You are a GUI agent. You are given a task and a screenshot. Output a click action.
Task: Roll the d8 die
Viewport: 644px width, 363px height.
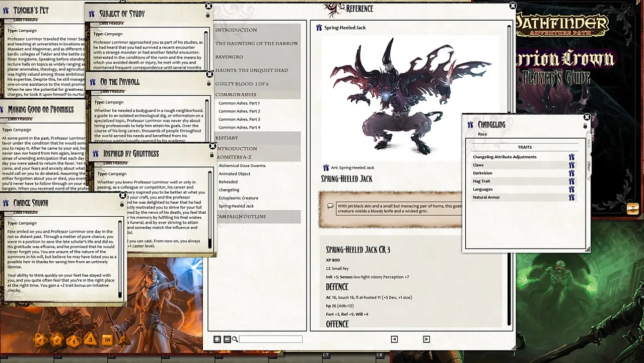click(90, 340)
